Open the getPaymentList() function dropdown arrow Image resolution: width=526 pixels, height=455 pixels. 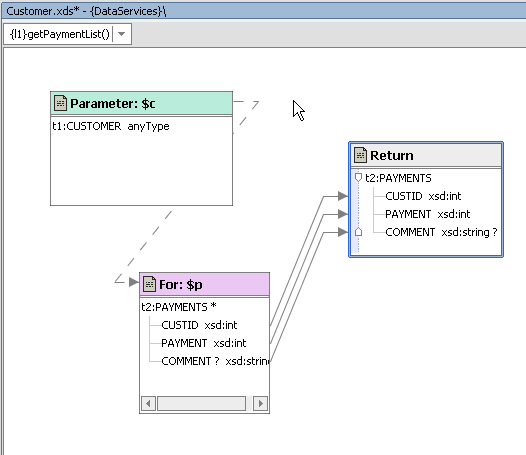point(121,34)
